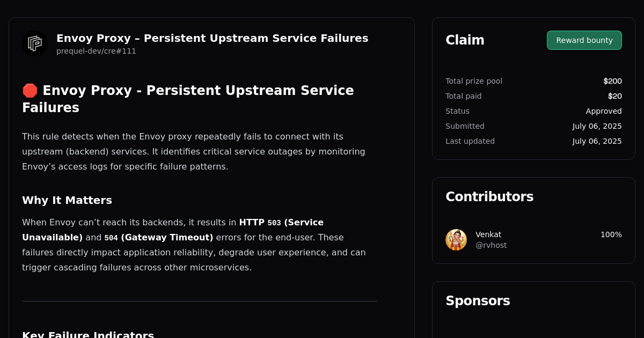This screenshot has width=644, height=338.
Task: Select the Total prize pool $200 amount
Action: (x=612, y=81)
